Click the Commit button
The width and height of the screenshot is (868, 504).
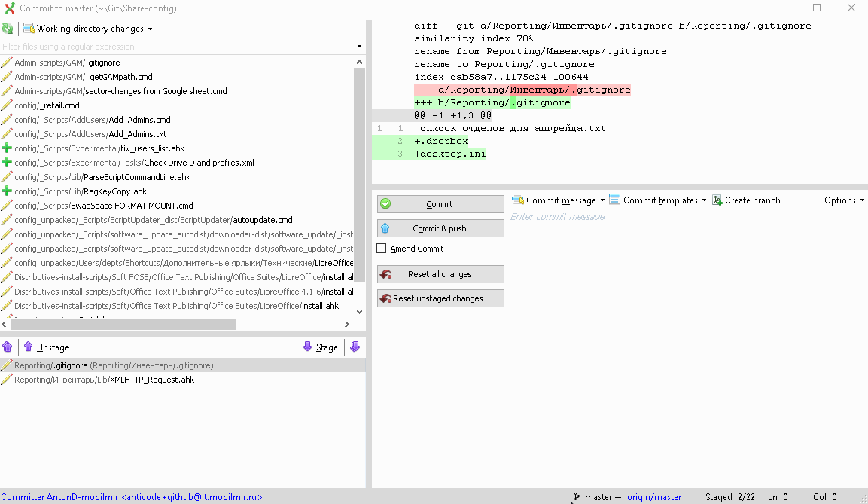440,203
